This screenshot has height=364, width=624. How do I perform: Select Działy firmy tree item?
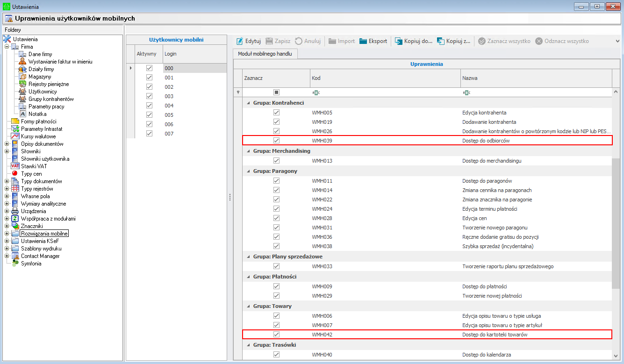(41, 69)
